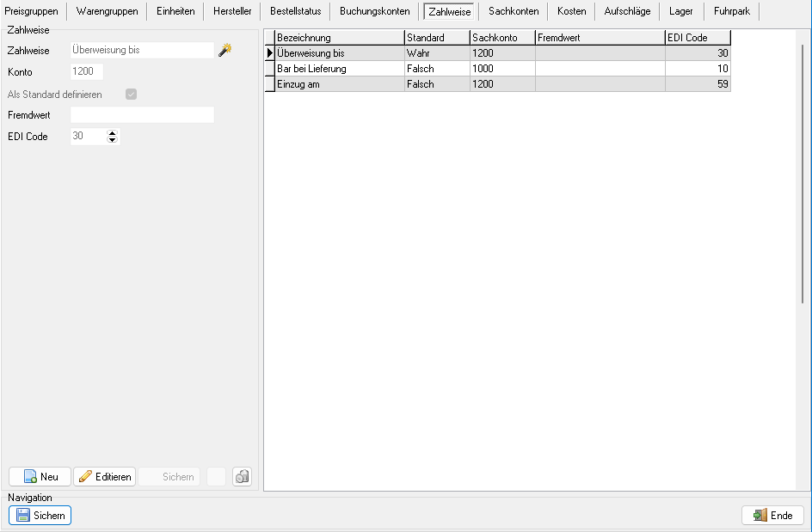Click the magic wand icon beside Zahlweise
Image resolution: width=812 pixels, height=532 pixels.
pos(225,50)
